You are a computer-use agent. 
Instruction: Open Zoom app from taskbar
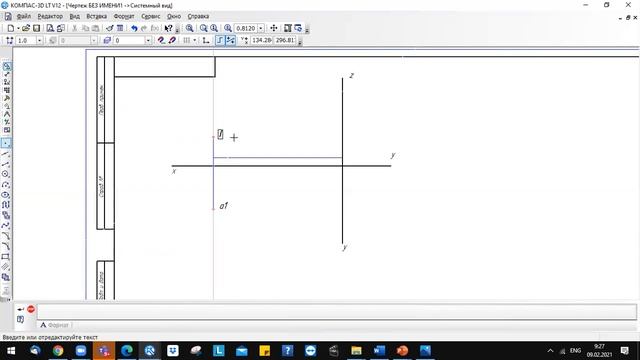pos(81,351)
